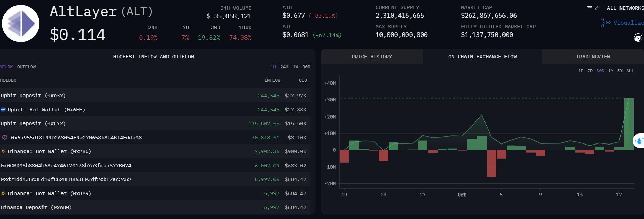Screen dimensions: 644x219
Task: Click the Upbit logo beside Hot Wallet (0x6FF)
Action: coord(3,110)
